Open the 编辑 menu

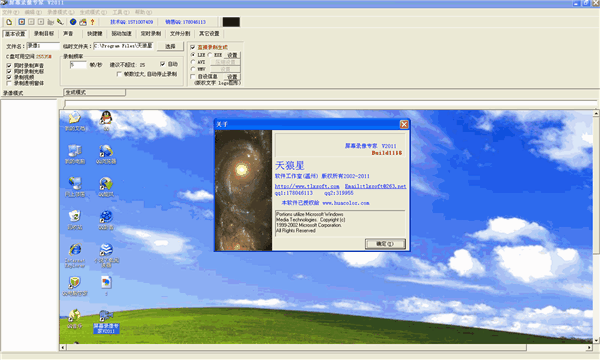tap(33, 12)
